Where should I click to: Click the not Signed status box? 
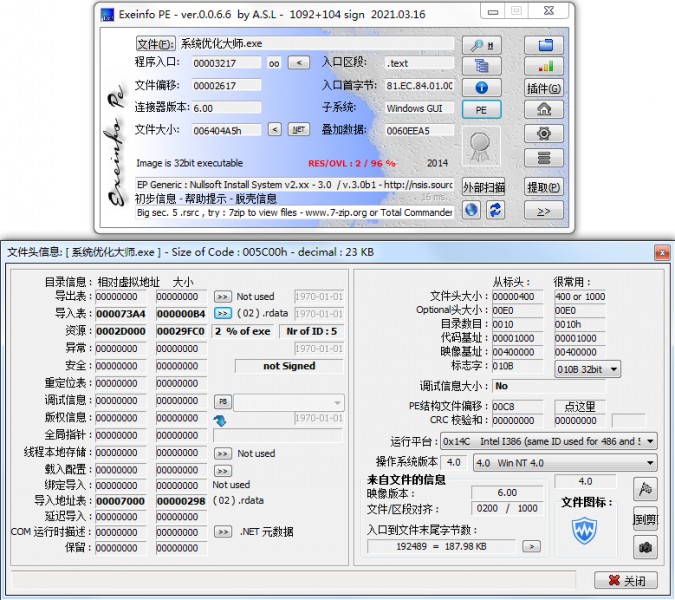point(289,366)
